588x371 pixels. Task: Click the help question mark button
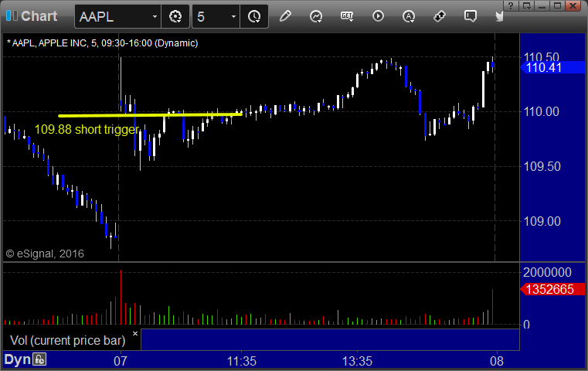pyautogui.click(x=511, y=5)
